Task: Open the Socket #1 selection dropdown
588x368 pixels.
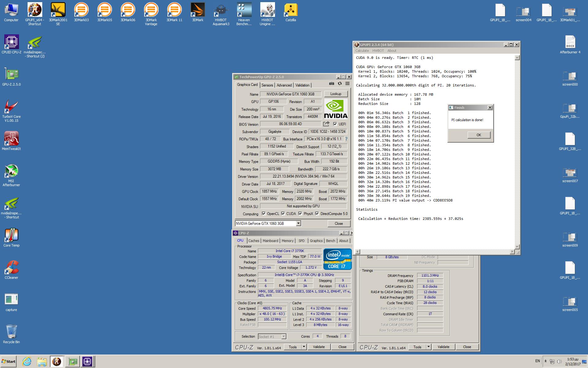Action: click(x=284, y=337)
